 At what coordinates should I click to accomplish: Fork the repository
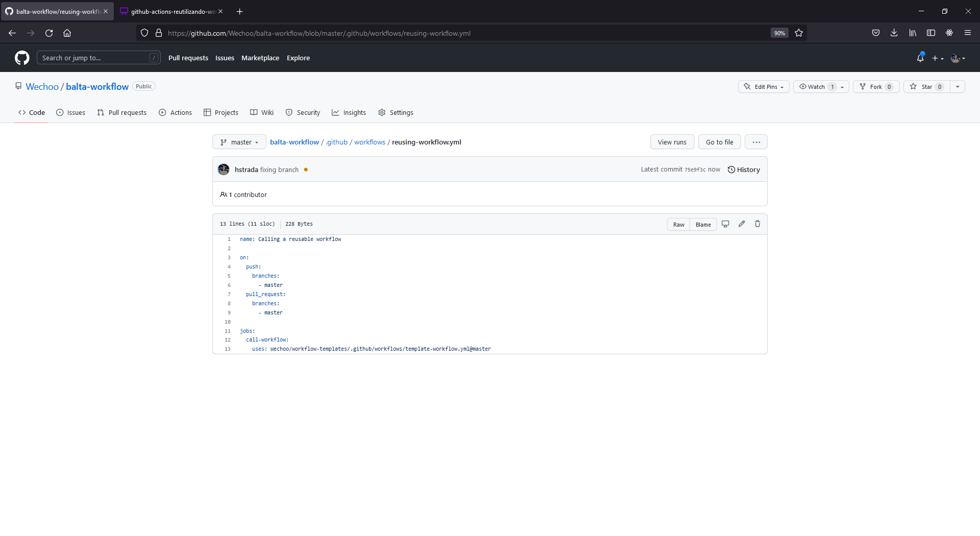coord(876,86)
